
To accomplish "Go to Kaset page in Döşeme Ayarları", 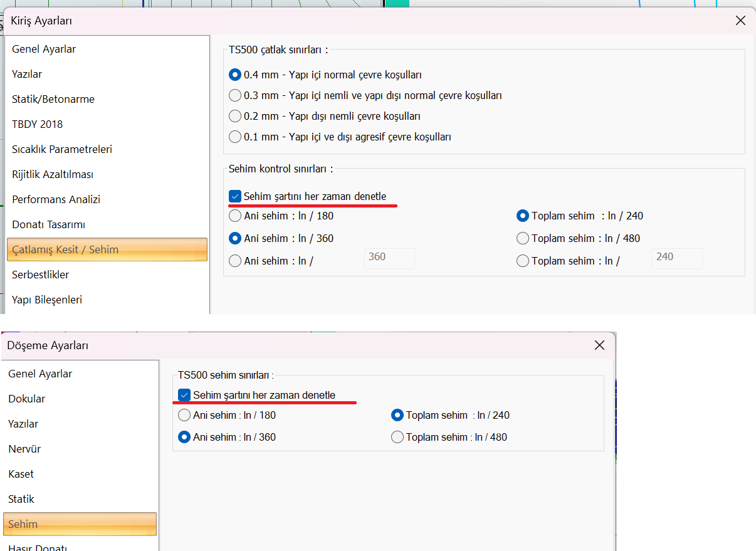I will [x=80, y=474].
